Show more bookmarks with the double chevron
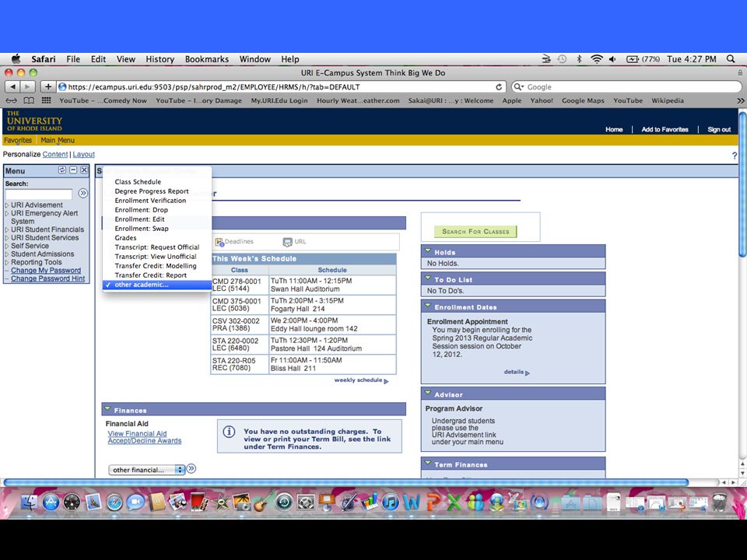The width and height of the screenshot is (747, 560). [x=740, y=100]
